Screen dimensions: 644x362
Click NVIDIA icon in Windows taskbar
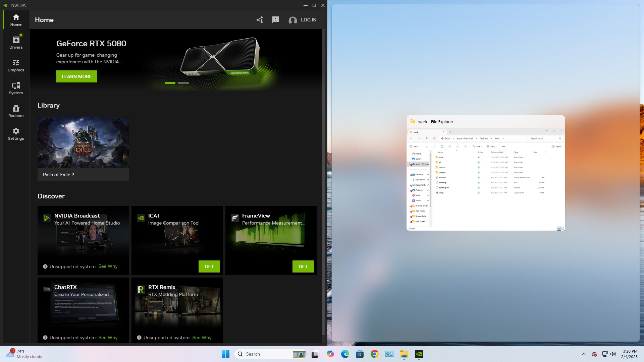[419, 354]
